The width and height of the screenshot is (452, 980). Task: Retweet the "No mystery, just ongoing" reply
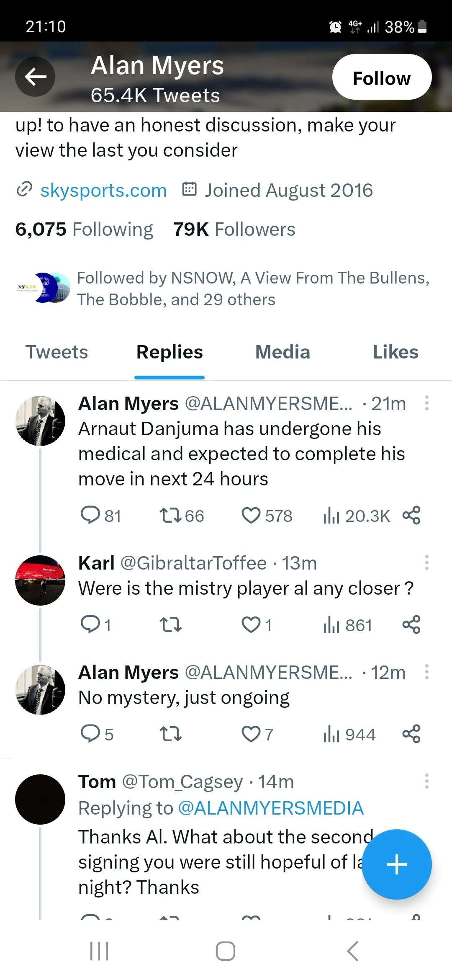171,734
